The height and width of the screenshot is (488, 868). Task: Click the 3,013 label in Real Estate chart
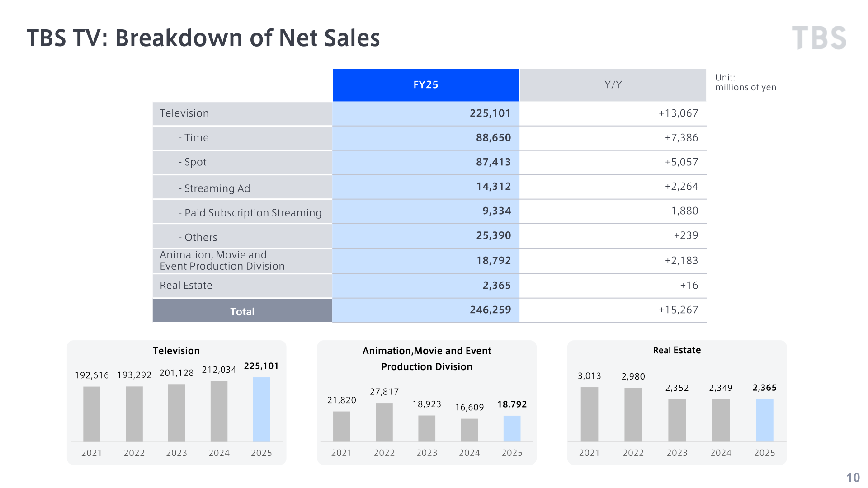pos(590,376)
